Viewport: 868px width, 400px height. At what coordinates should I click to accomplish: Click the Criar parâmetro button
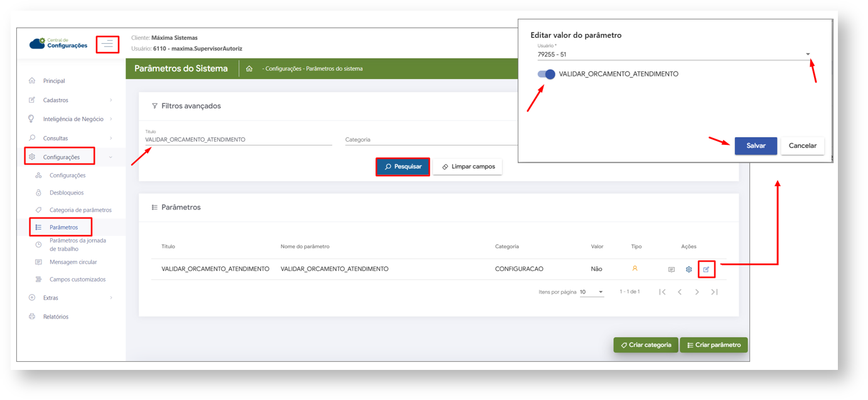click(x=714, y=345)
